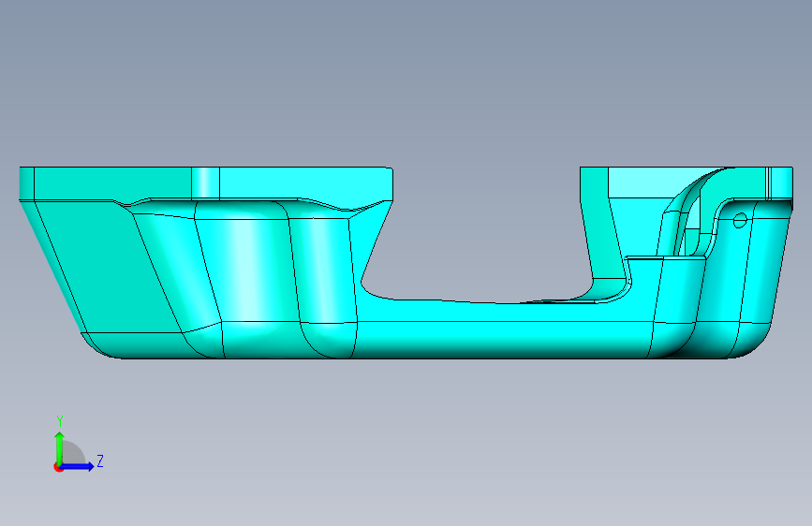The image size is (812, 526).
Task: Click the green Y axis arrow of the triad
Action: 59,447
